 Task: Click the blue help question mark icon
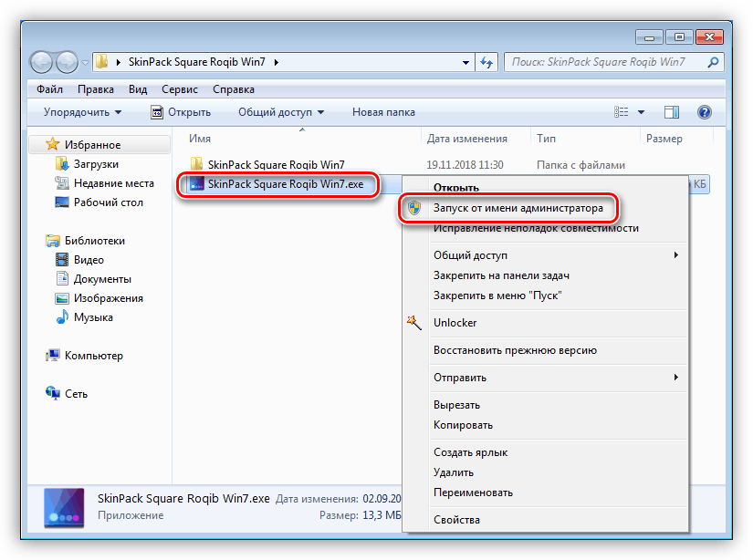(x=704, y=112)
